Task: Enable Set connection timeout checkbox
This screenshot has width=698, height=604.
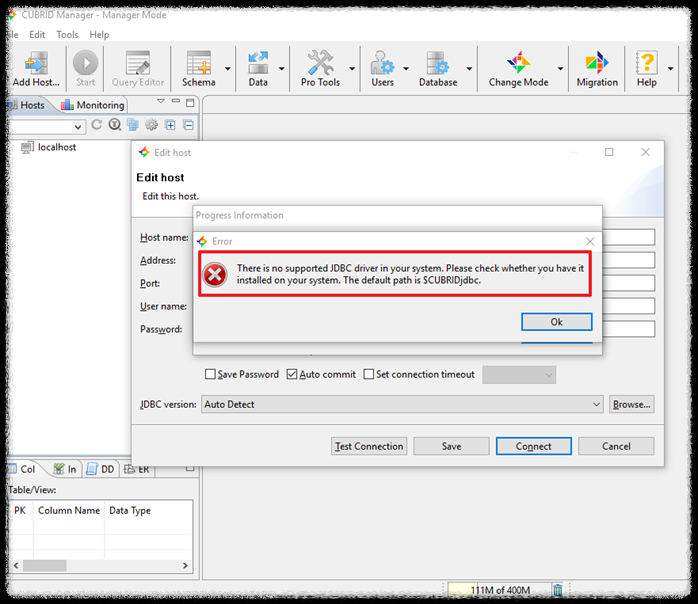Action: pyautogui.click(x=369, y=374)
